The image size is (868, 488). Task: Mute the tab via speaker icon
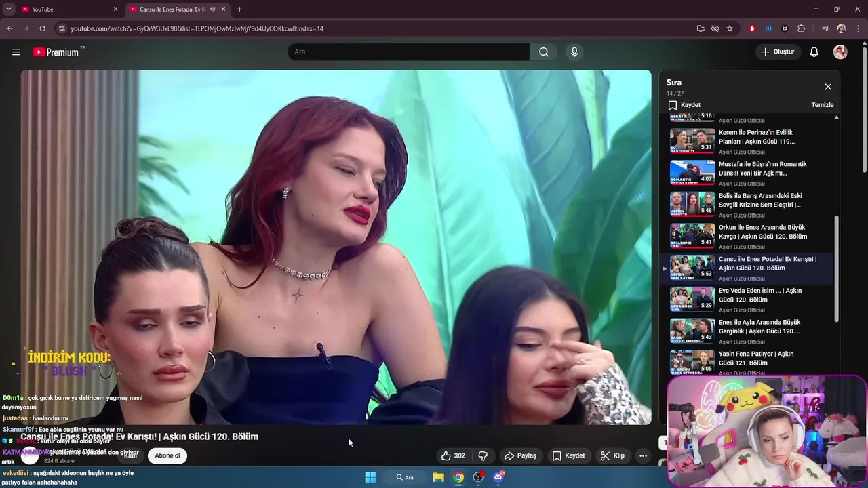[x=212, y=9]
